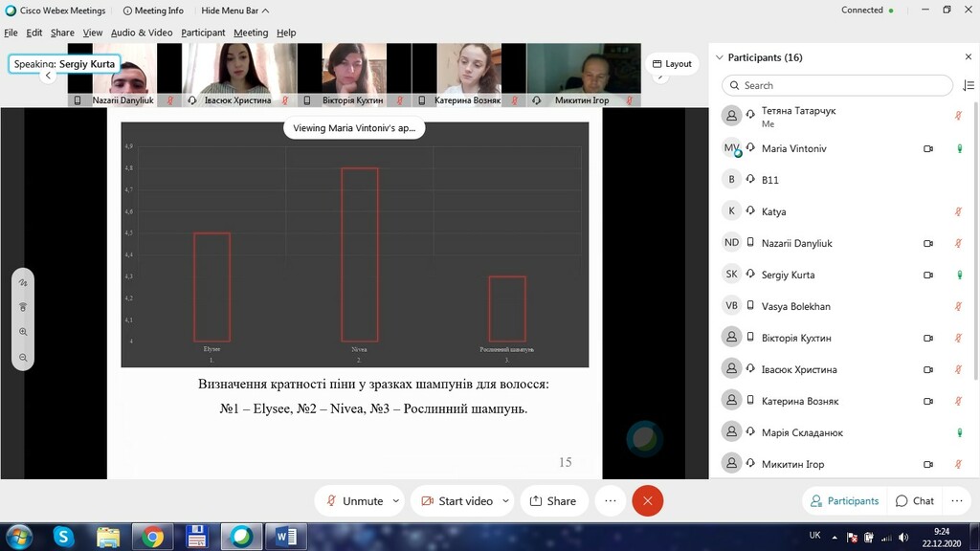980x551 pixels.
Task: Toggle Sergiy Kurta's green microphone icon
Action: click(x=959, y=275)
